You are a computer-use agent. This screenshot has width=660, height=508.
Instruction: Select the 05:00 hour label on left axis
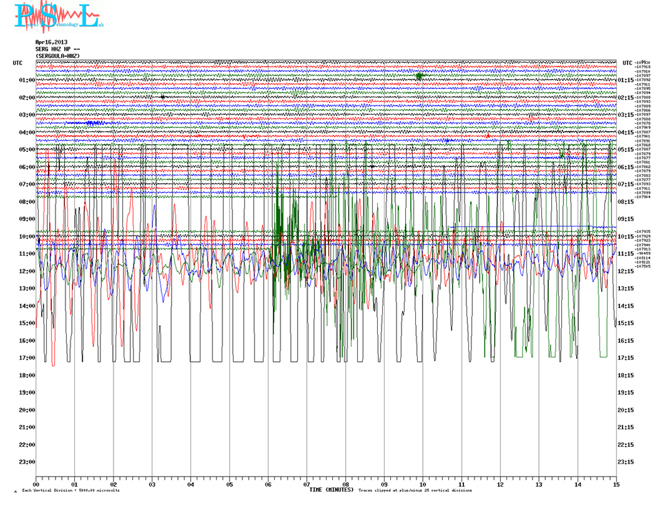(27, 150)
